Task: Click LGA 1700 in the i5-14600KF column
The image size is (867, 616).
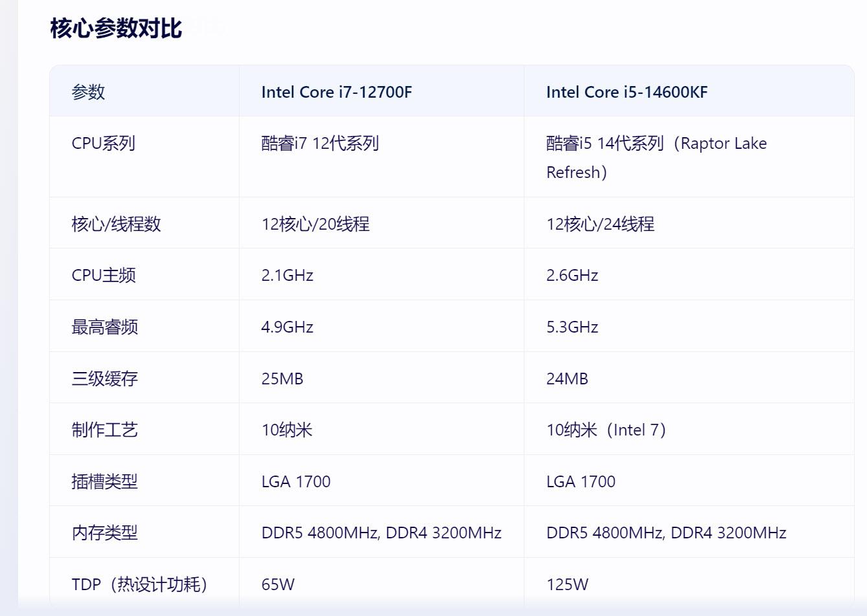Action: point(581,481)
